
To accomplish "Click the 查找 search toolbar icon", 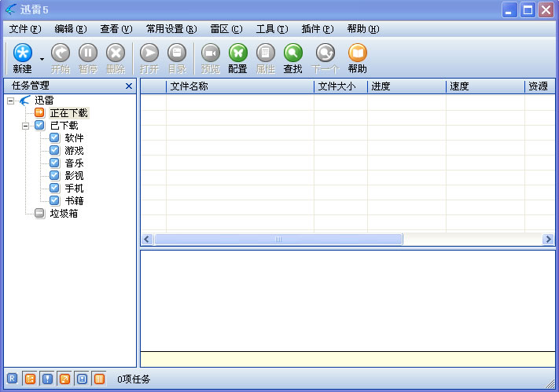I will (x=293, y=53).
